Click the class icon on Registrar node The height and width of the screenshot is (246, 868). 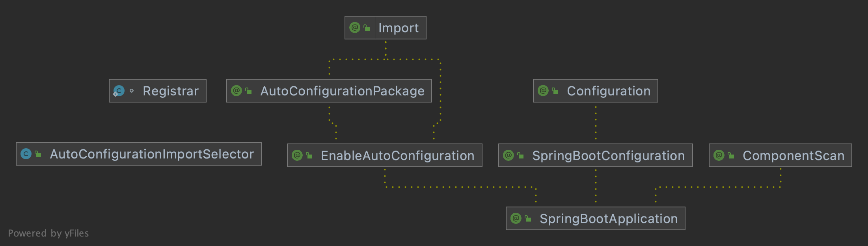[119, 91]
